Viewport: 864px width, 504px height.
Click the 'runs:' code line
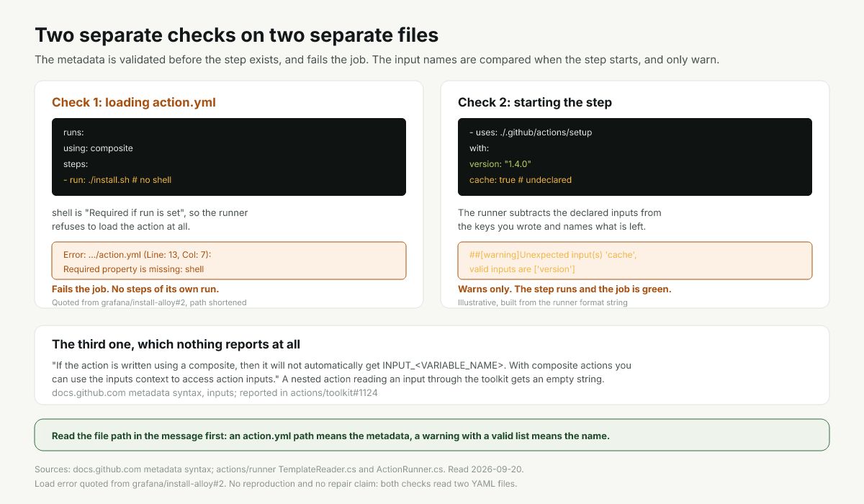[73, 132]
